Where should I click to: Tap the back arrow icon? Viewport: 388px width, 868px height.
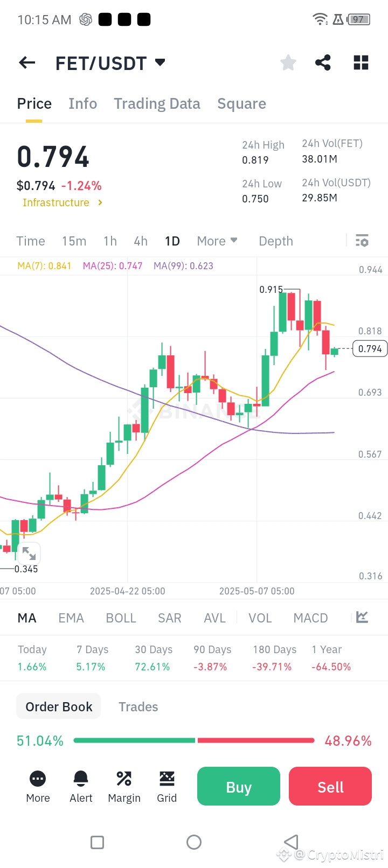[x=27, y=63]
